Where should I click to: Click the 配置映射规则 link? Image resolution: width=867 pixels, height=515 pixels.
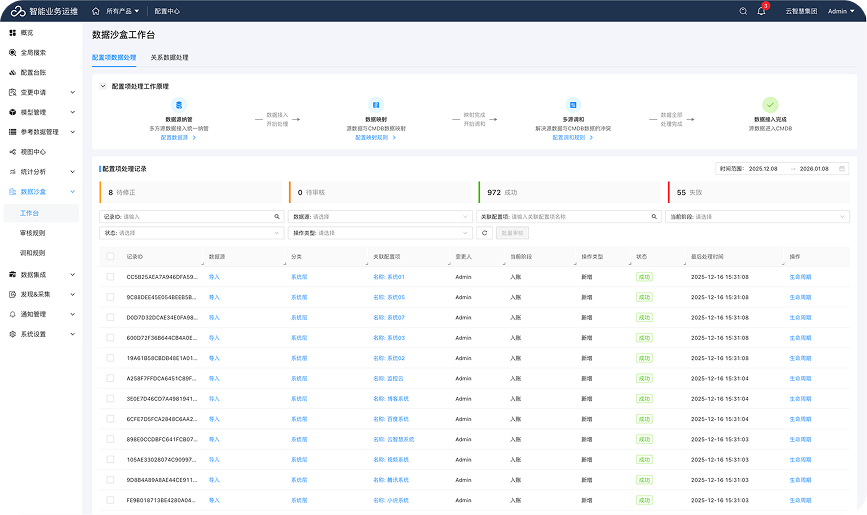[x=374, y=137]
